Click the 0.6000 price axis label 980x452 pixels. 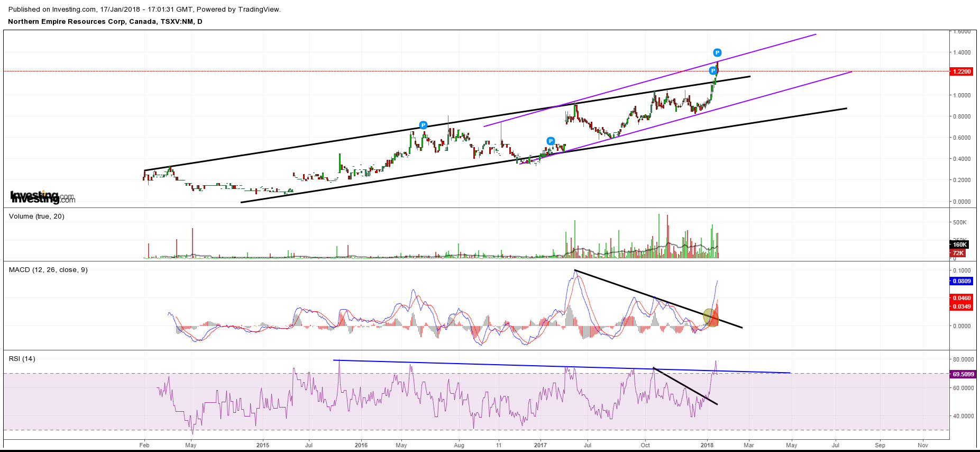point(962,138)
